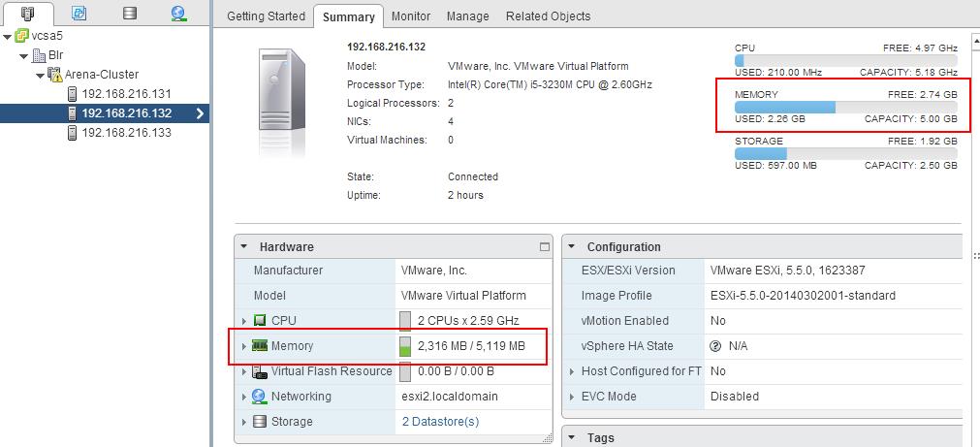
Task: Expand the Networking row in Hardware
Action: (244, 397)
